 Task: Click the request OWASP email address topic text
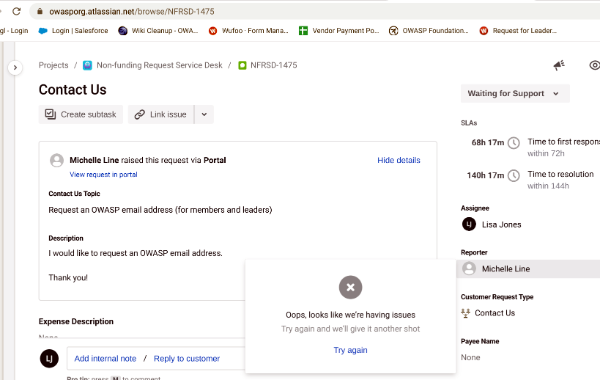(160, 210)
